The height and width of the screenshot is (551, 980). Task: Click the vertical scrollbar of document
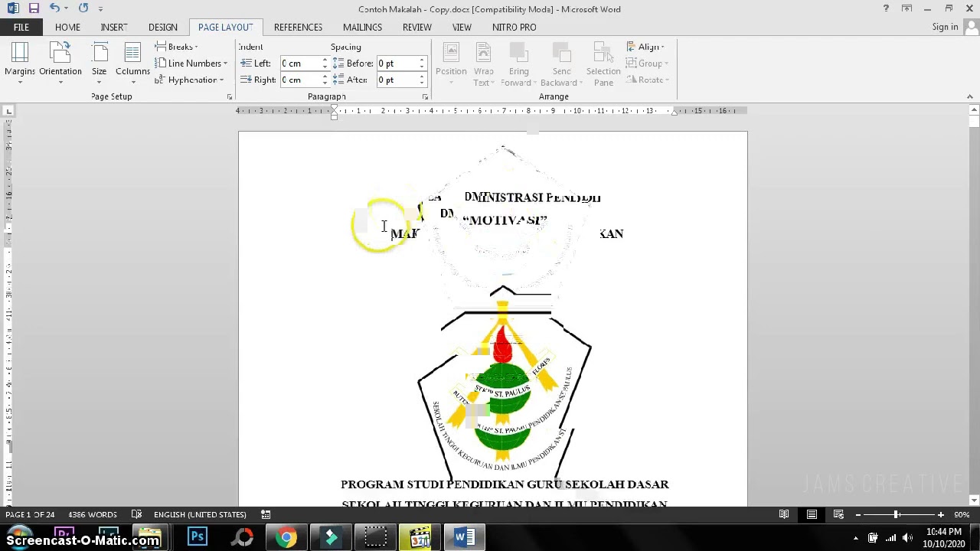click(973, 306)
